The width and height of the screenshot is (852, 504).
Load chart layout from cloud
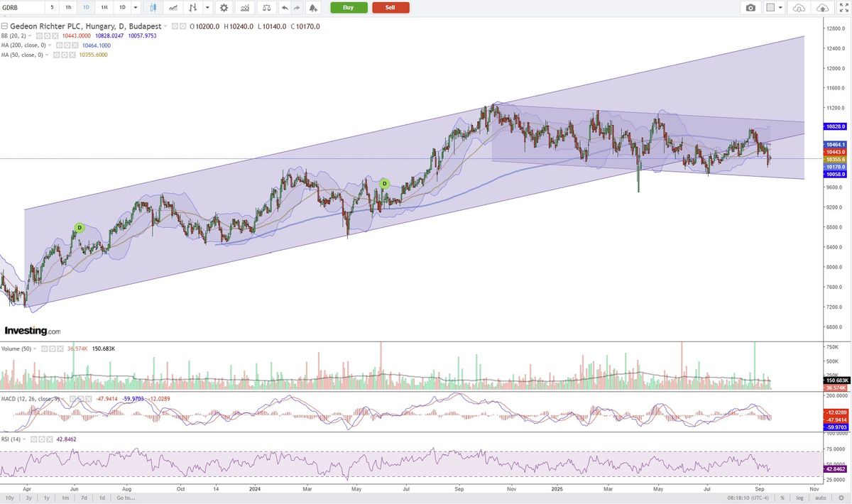point(799,7)
